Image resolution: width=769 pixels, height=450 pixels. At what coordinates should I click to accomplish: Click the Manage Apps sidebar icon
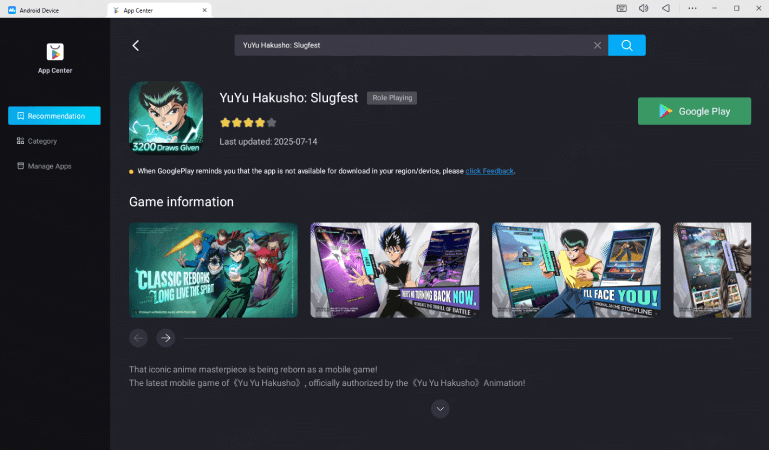[x=20, y=166]
